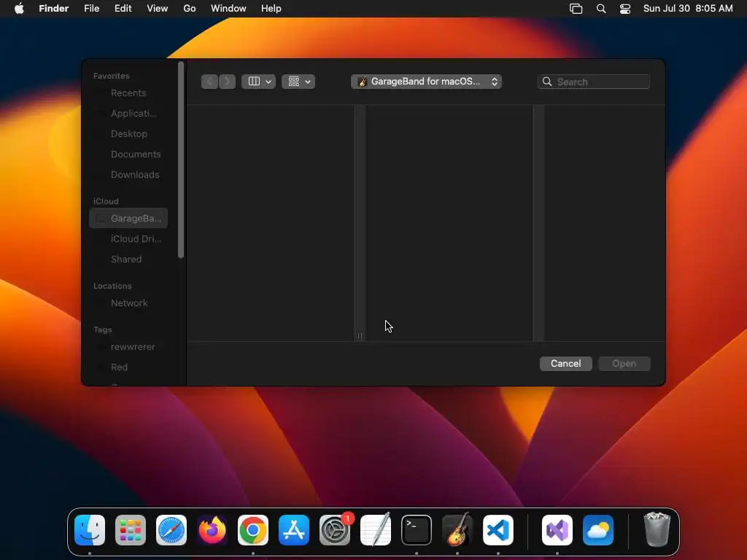Click the group-by grid icon in toolbar
Image resolution: width=747 pixels, height=560 pixels.
pyautogui.click(x=294, y=82)
